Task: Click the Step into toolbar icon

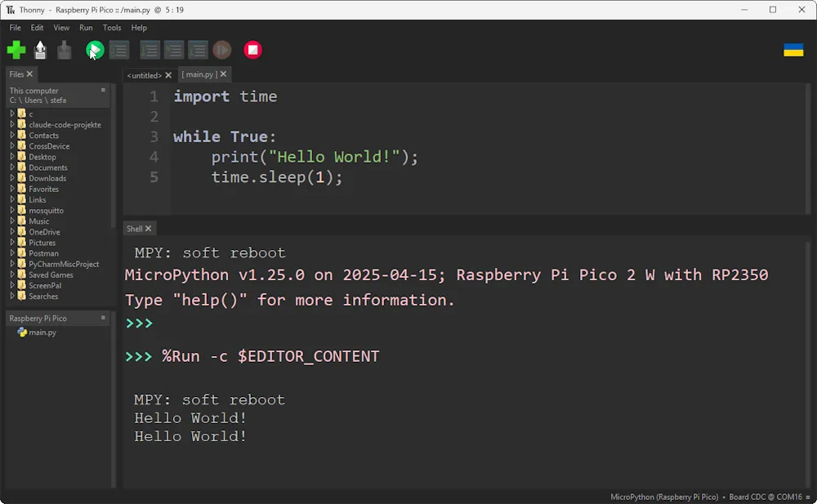Action: (174, 50)
